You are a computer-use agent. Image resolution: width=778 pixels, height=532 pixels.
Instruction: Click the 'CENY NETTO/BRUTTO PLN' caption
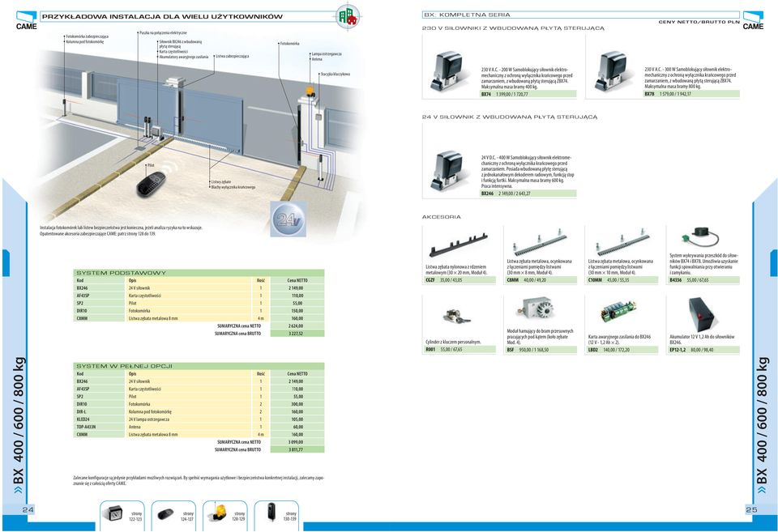(699, 22)
